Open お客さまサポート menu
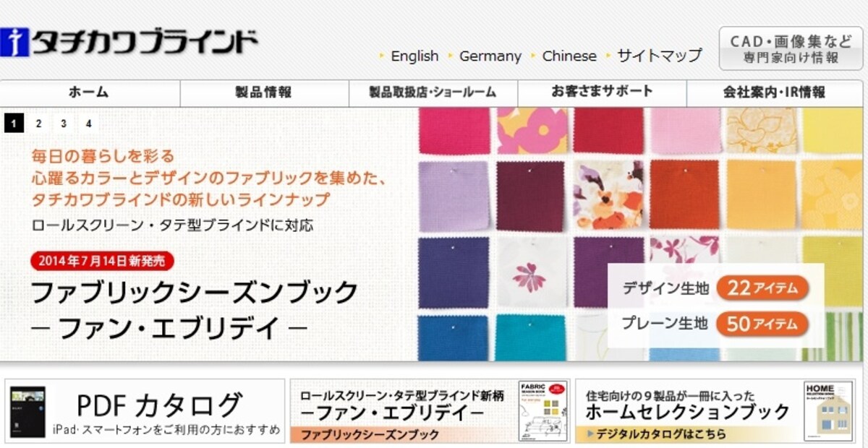 click(602, 92)
